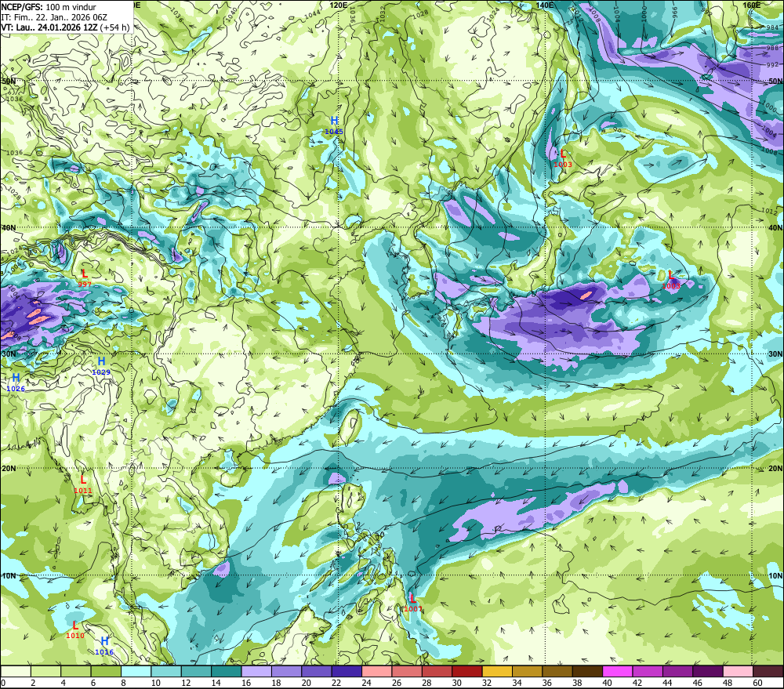Click the '0' value on the legend scale
The image size is (784, 689).
(3, 683)
